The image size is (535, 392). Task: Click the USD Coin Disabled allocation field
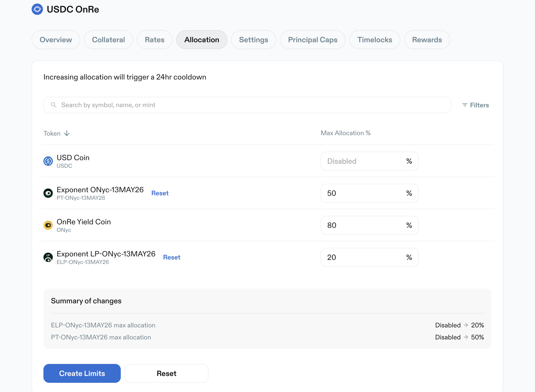pos(363,161)
